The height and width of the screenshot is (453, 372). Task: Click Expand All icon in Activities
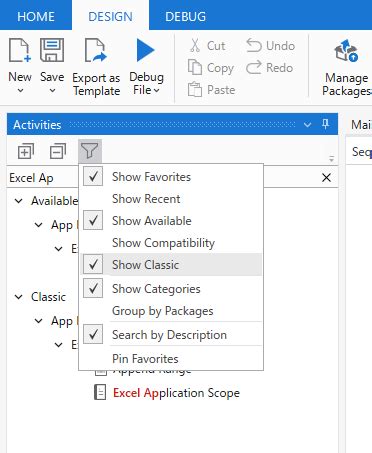pos(26,152)
